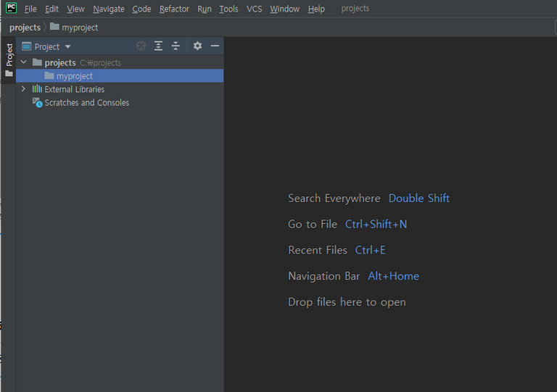Click the Select Opened File target icon
Screen dimensions: 557x392
click(141, 46)
